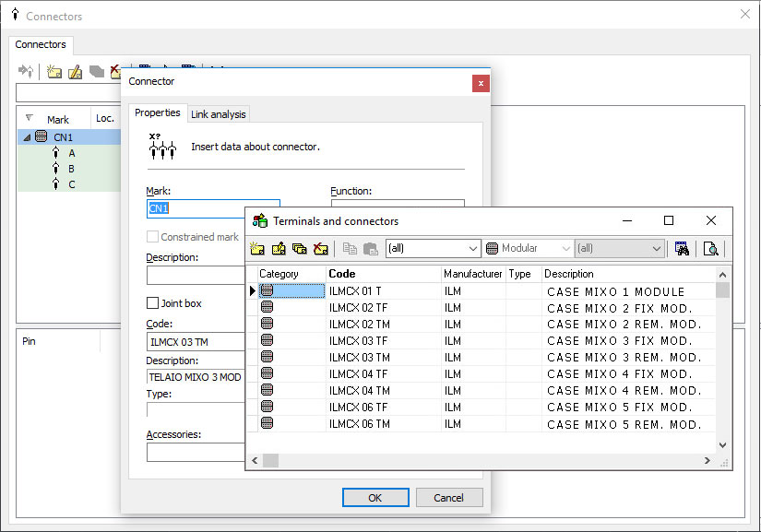Click the insert pin arrow icon in Connectors toolbar
The width and height of the screenshot is (761, 532).
26,72
